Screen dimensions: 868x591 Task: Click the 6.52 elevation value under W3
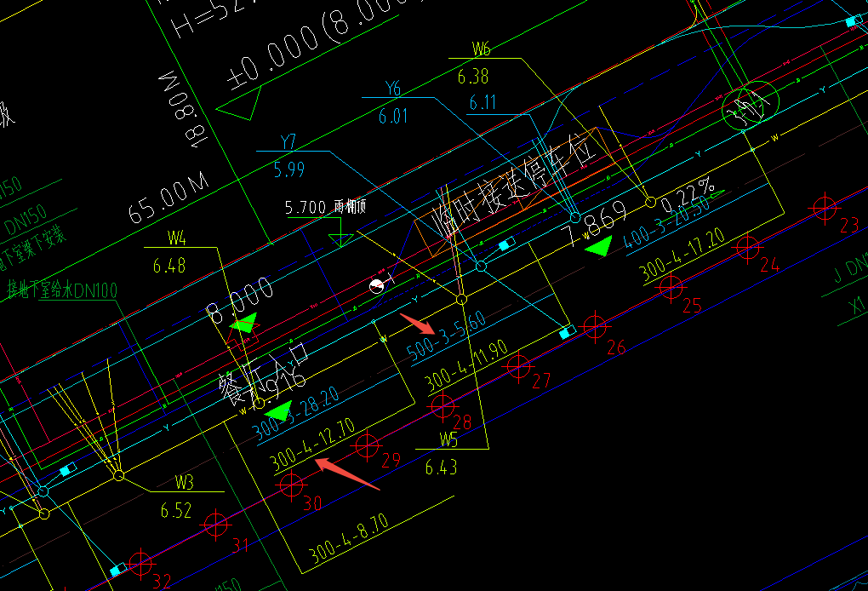pos(176,510)
